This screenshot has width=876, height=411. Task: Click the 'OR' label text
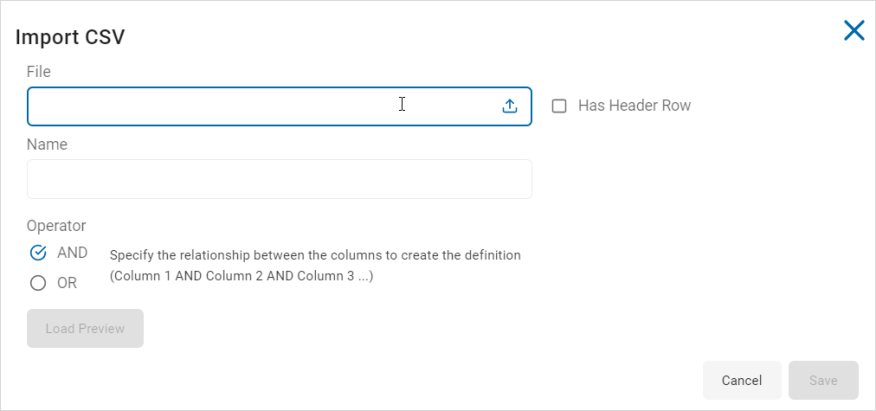coord(67,284)
